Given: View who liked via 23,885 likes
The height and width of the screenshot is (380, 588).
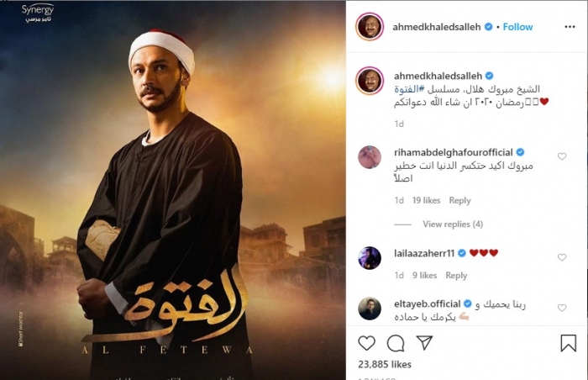Looking at the screenshot, I should coord(385,365).
